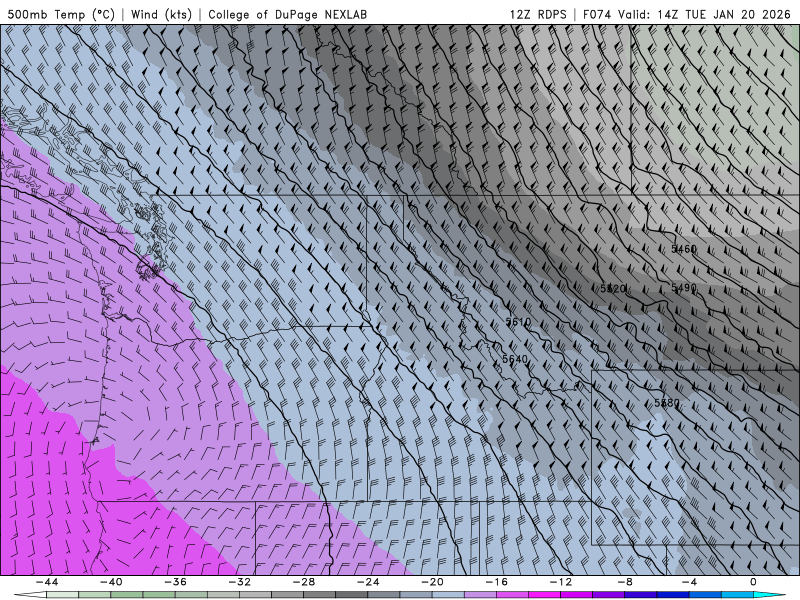
Task: Click the 5640 height contour label
Action: pyautogui.click(x=515, y=359)
